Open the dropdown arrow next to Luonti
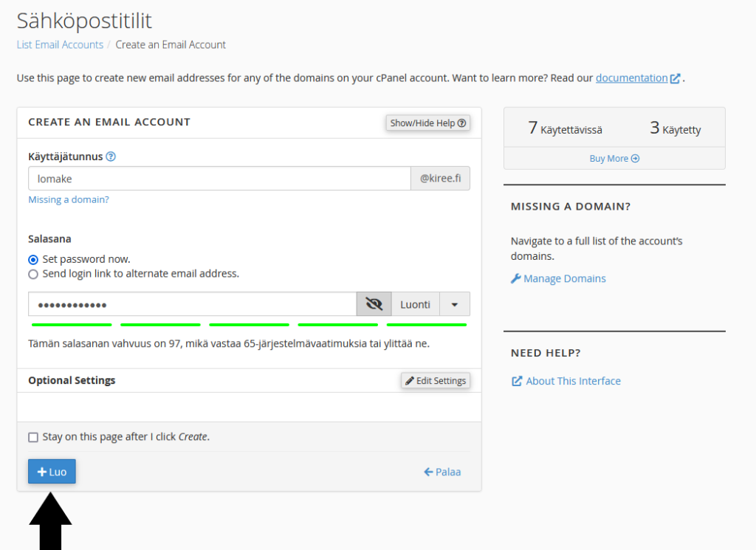The image size is (756, 550). pyautogui.click(x=455, y=304)
